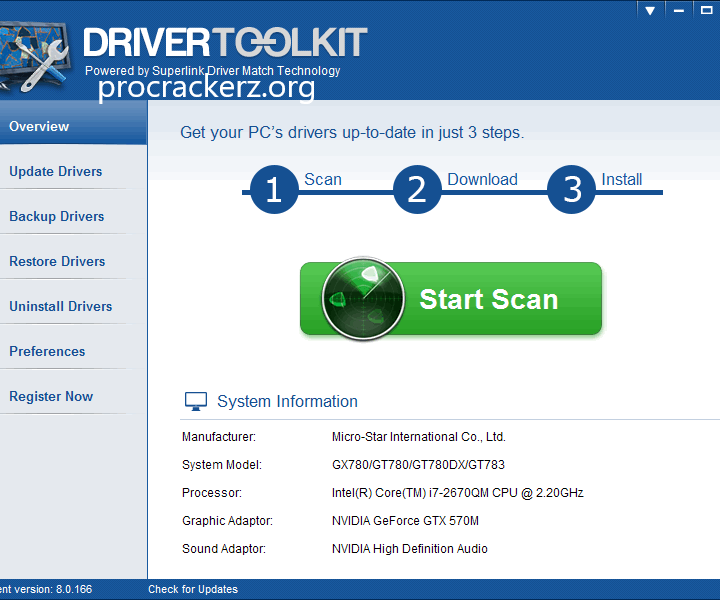Click the System Information monitor icon

point(196,401)
